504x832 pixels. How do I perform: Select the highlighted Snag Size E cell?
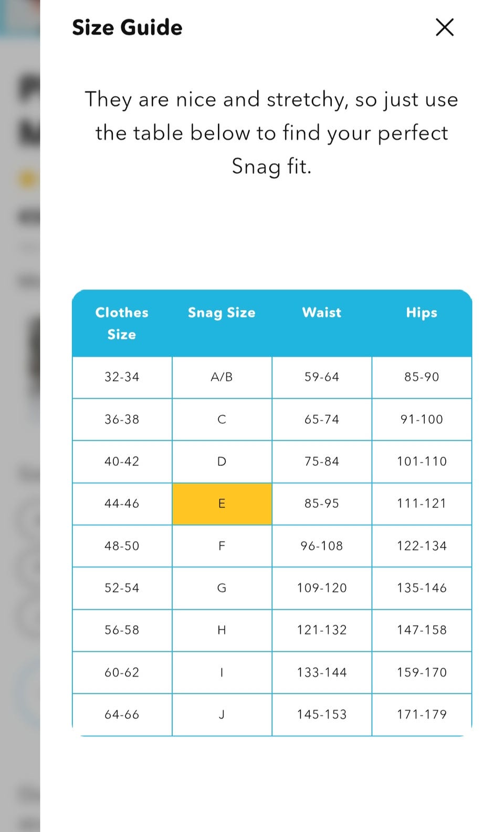[x=222, y=504]
